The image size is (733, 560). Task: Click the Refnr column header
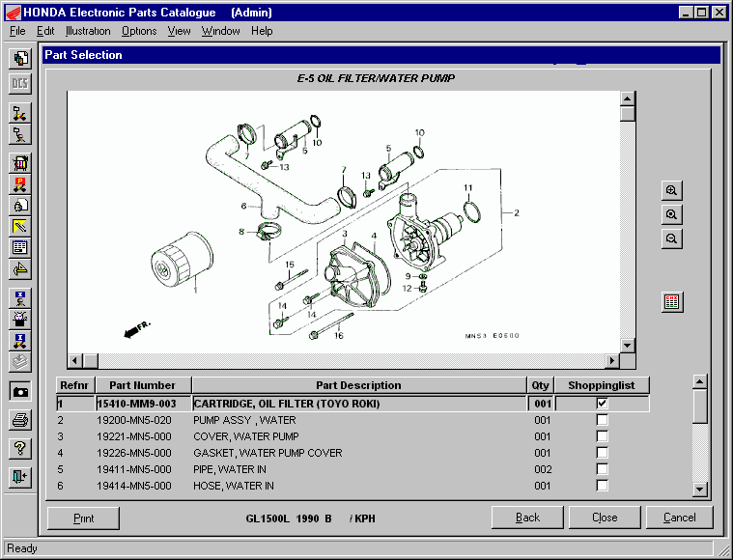[74, 385]
